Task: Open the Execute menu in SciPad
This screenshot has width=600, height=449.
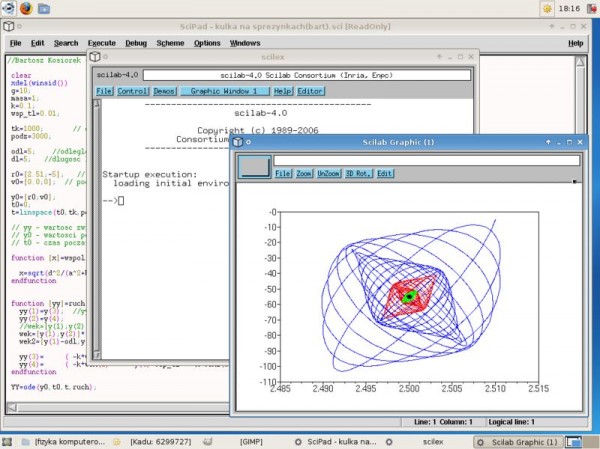Action: (x=101, y=44)
